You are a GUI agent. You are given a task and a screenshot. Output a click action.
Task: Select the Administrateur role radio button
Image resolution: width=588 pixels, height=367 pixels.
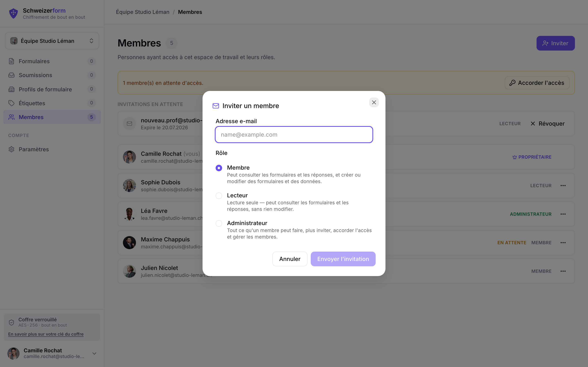219,223
